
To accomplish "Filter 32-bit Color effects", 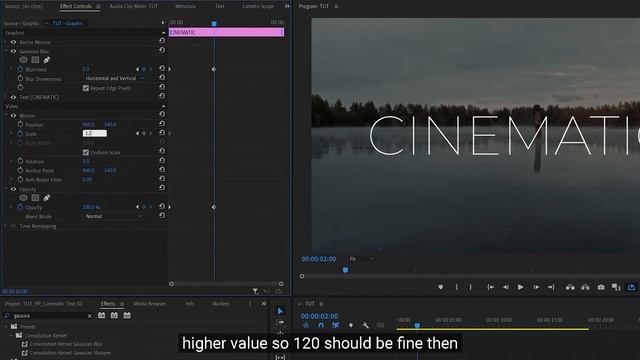I will tap(114, 315).
